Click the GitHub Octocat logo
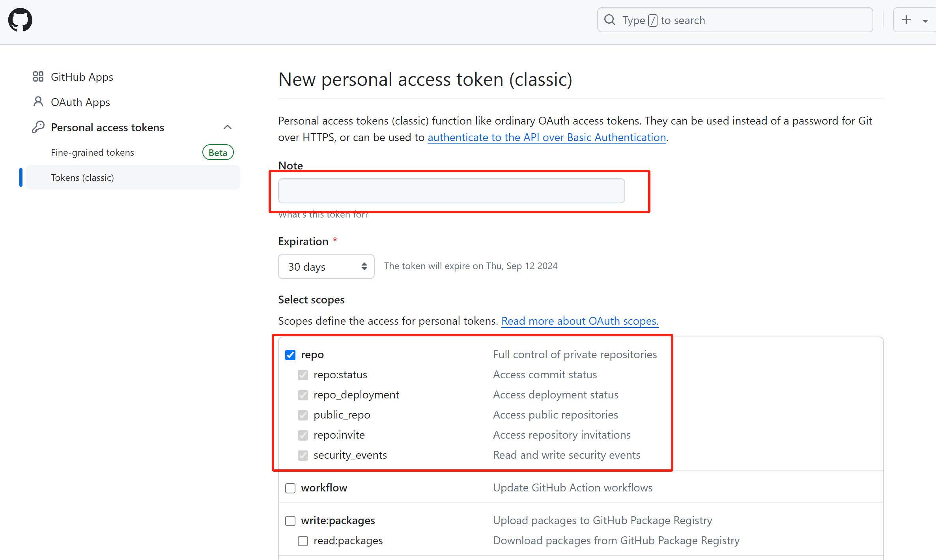The width and height of the screenshot is (936, 560). pyautogui.click(x=20, y=20)
